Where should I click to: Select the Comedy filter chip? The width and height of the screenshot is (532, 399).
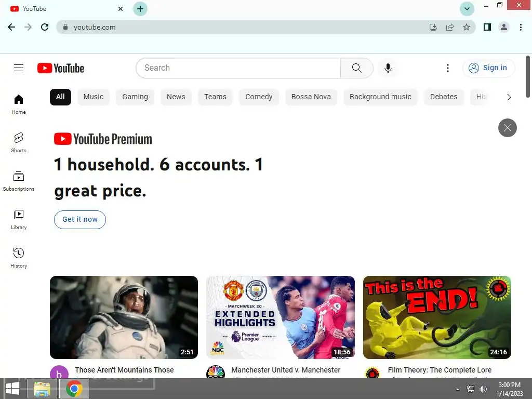coord(259,97)
